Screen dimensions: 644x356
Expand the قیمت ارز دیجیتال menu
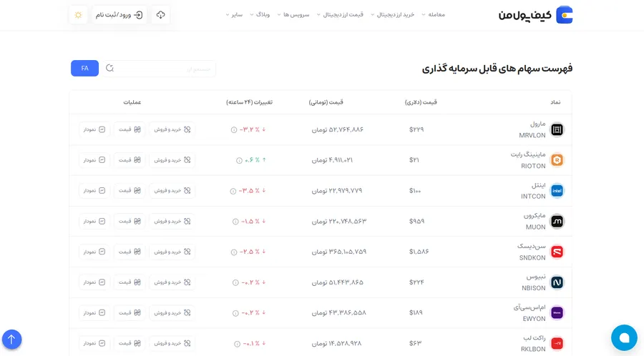(340, 15)
